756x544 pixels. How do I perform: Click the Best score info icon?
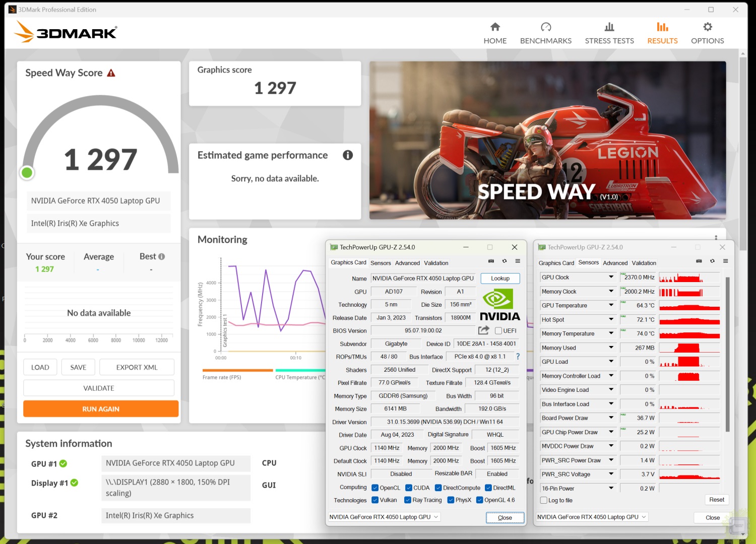[x=162, y=256]
